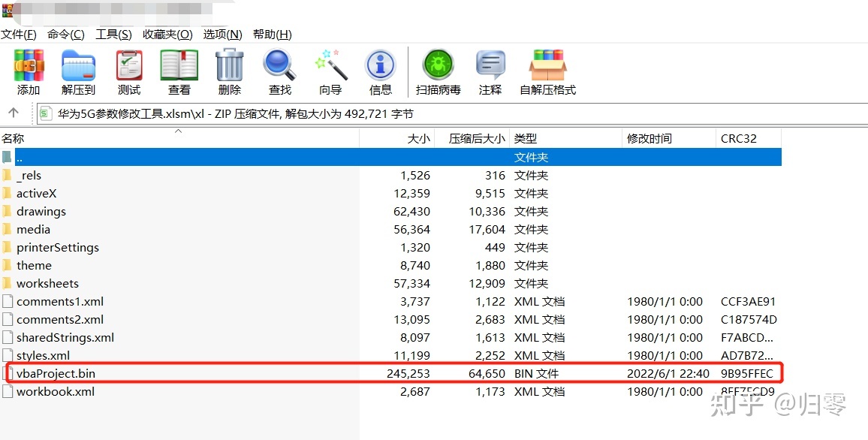Sort by the 压缩后大小 column header
The width and height of the screenshot is (868, 440).
pyautogui.click(x=472, y=138)
